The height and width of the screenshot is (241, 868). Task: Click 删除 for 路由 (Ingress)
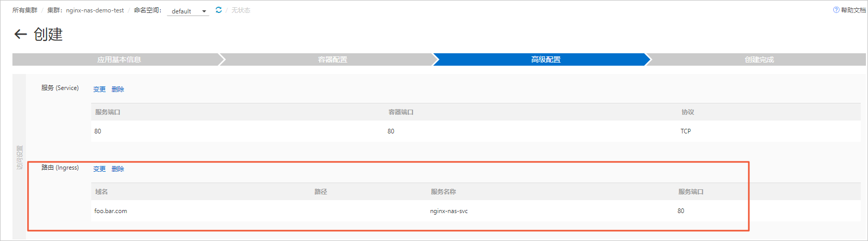point(118,169)
